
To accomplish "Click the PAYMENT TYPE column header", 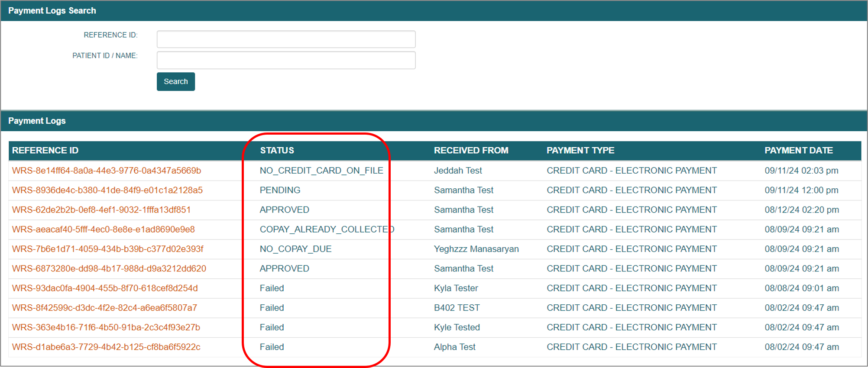I will (580, 150).
